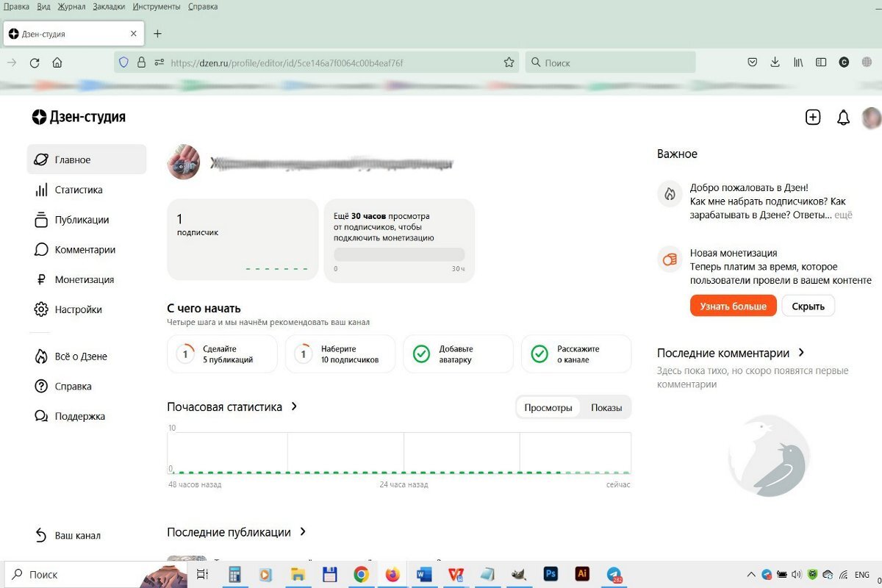
Task: Expand Последние комментарии via its chevron
Action: [801, 353]
